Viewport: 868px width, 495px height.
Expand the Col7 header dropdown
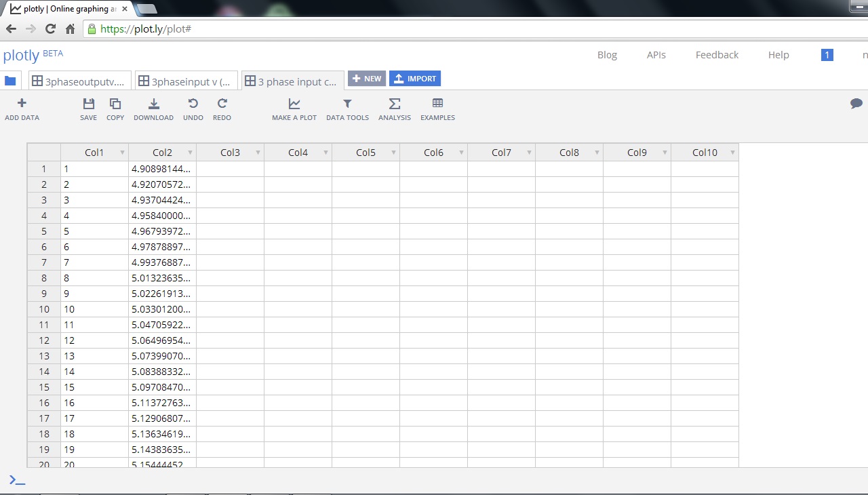(x=529, y=153)
